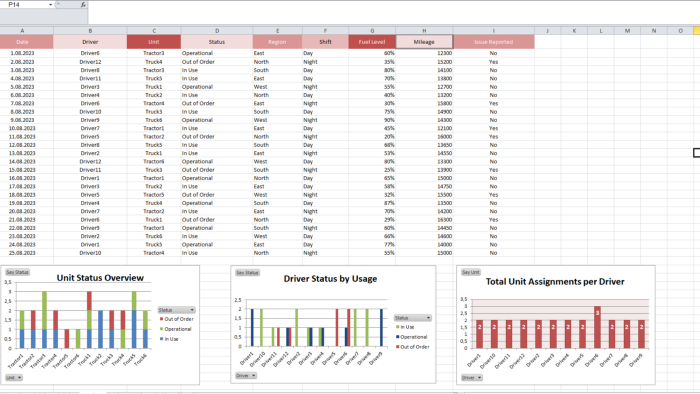Select the Status header cell in table
This screenshot has height=394, width=700.
point(217,42)
